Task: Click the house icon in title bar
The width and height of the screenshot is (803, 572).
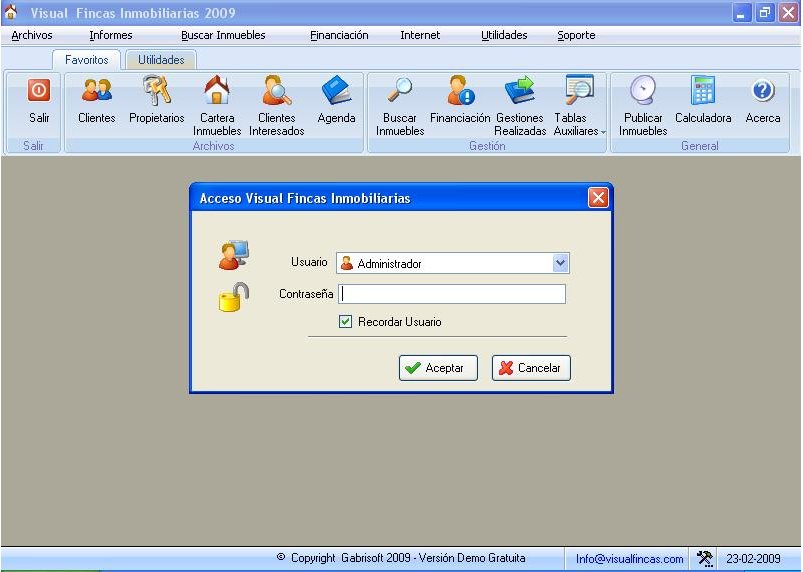Action: [10, 11]
